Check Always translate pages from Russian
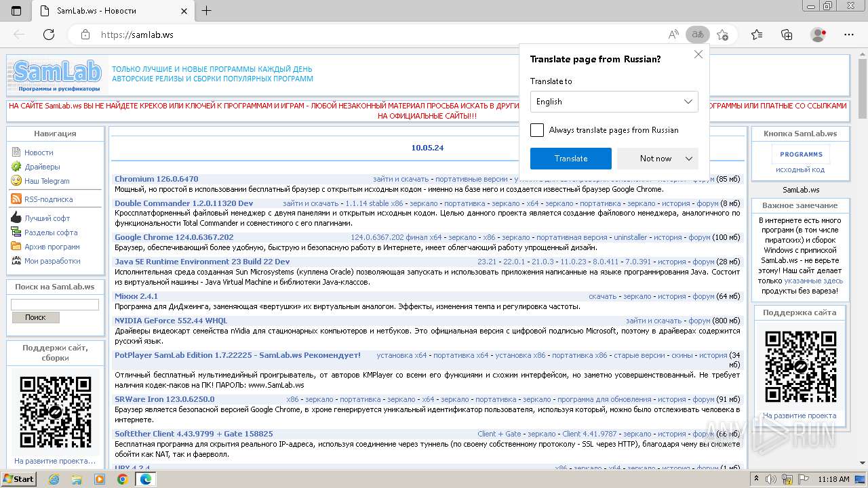This screenshot has height=488, width=868. tap(537, 130)
